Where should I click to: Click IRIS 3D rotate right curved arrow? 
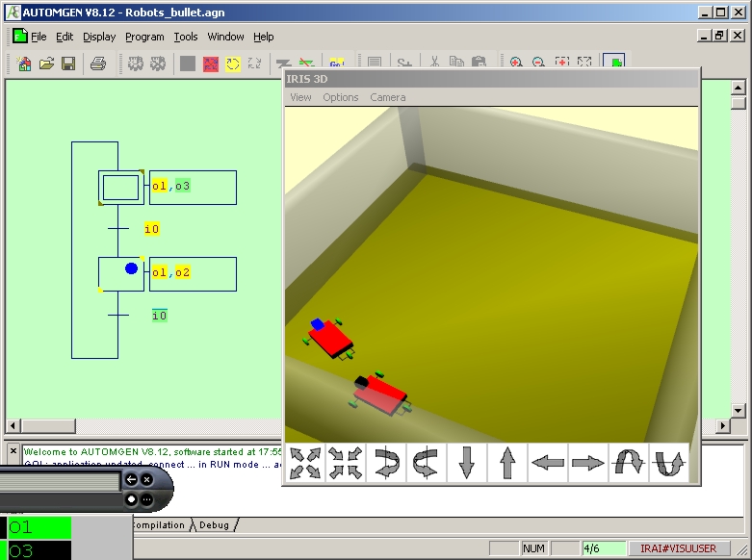pos(386,463)
